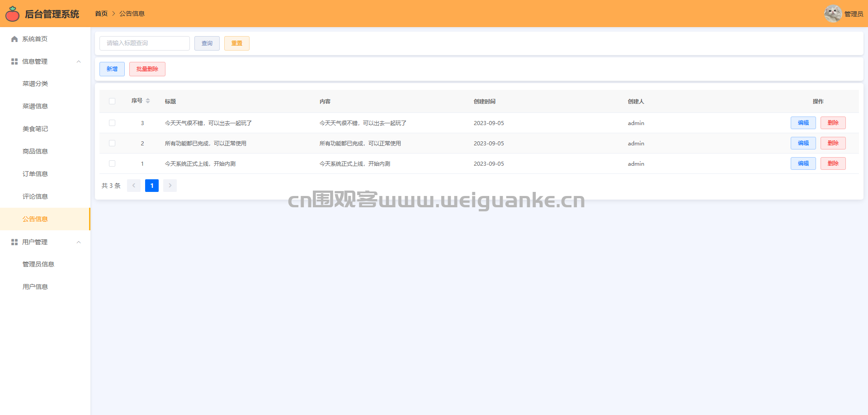Click the tomato logo icon

(x=12, y=14)
